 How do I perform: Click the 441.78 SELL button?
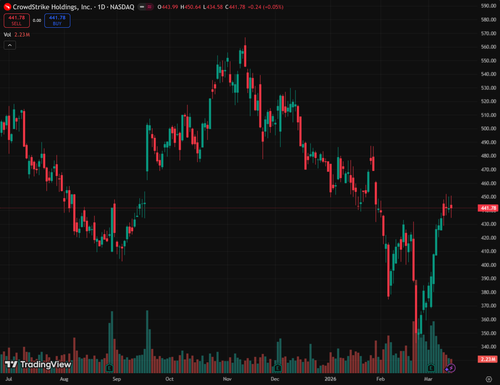click(16, 20)
